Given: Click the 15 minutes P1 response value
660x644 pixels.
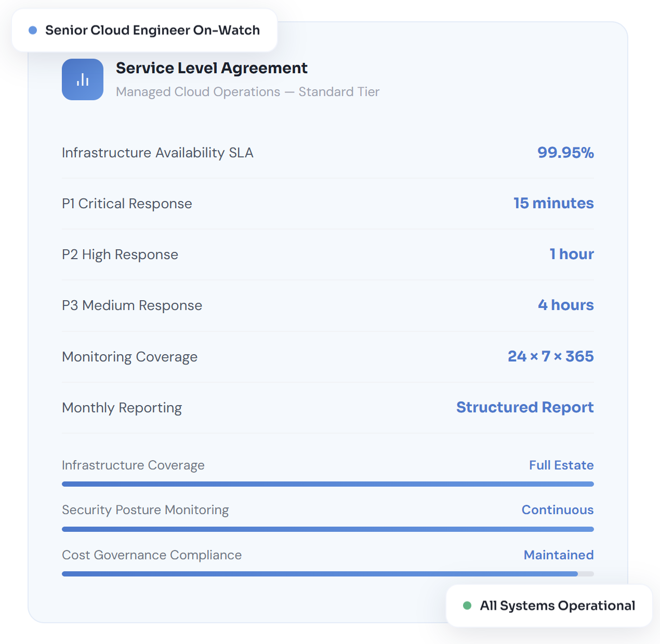Looking at the screenshot, I should [x=553, y=203].
